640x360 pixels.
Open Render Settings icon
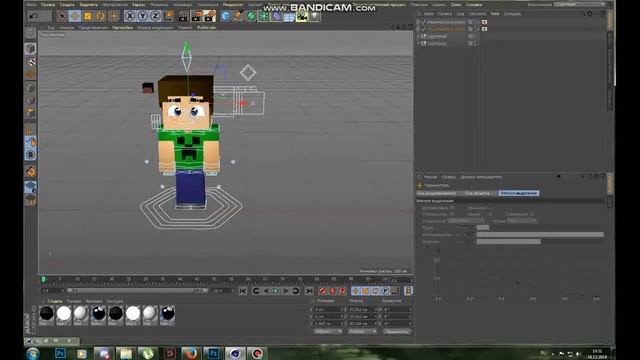coord(209,16)
